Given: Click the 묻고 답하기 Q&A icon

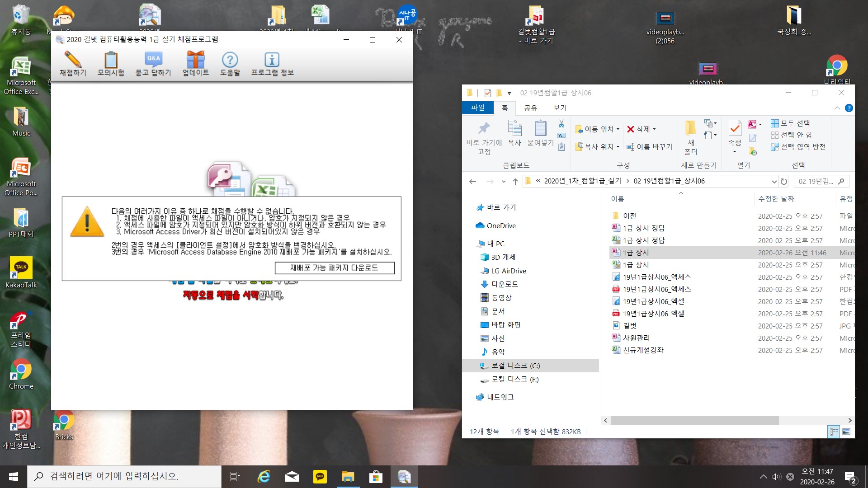Looking at the screenshot, I should (x=153, y=60).
